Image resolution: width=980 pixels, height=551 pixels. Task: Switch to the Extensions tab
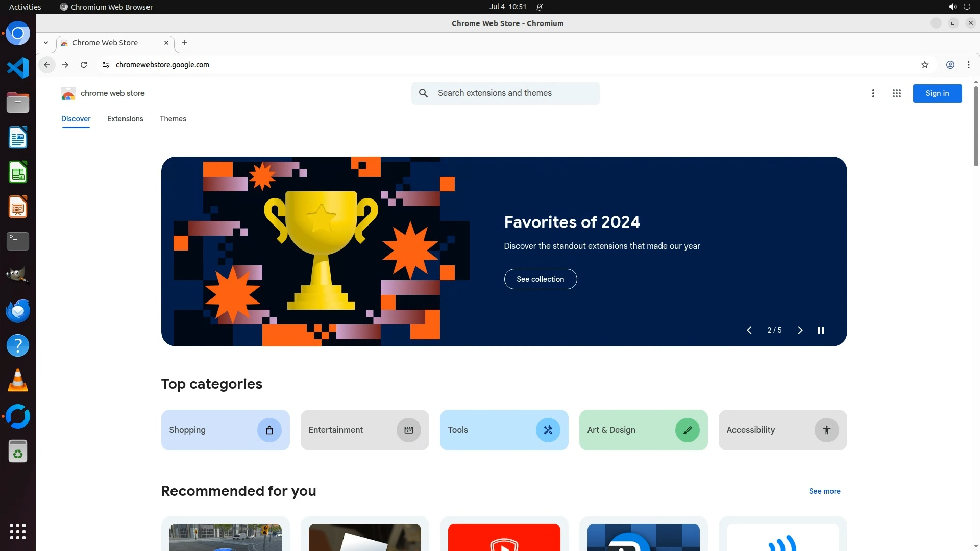[125, 119]
